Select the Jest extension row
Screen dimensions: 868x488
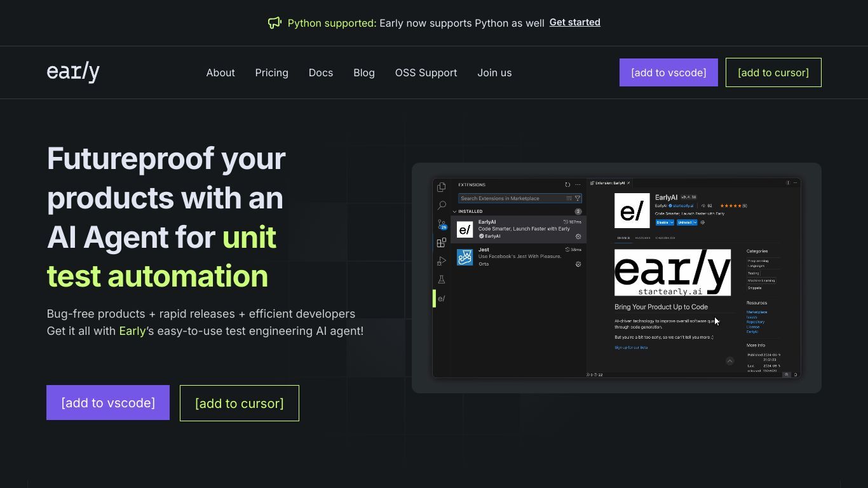[x=519, y=257]
